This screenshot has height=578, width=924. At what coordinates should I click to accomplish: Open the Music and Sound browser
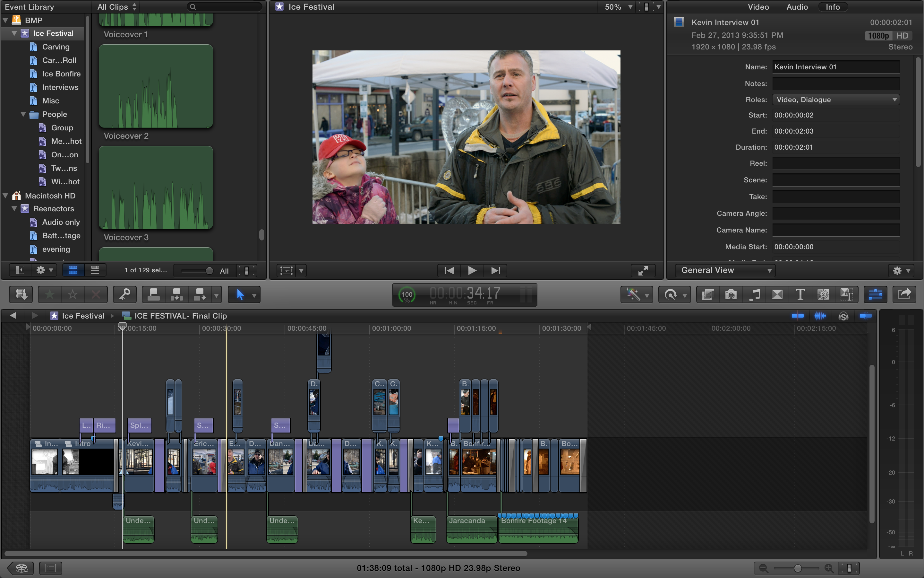point(754,294)
